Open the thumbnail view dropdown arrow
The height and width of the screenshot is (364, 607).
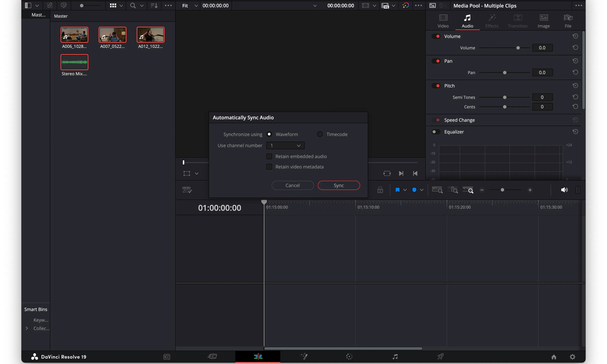coord(121,5)
